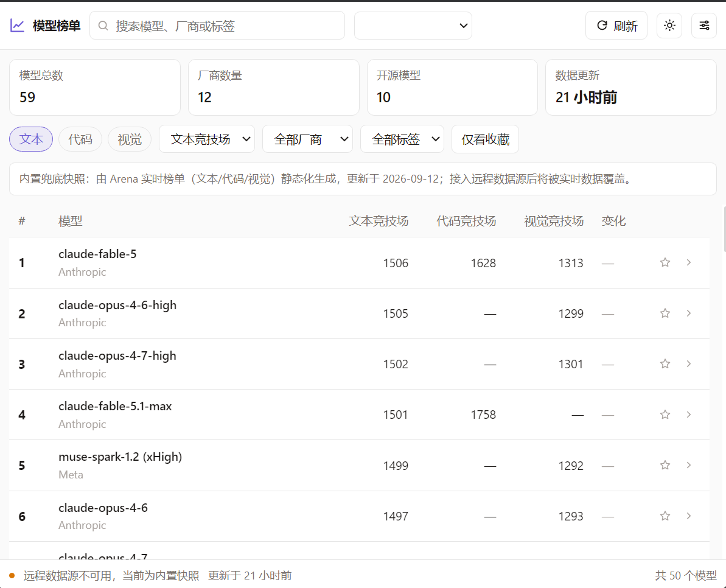This screenshot has height=588, width=726.
Task: Click the orange remote-source status dot
Action: point(12,575)
